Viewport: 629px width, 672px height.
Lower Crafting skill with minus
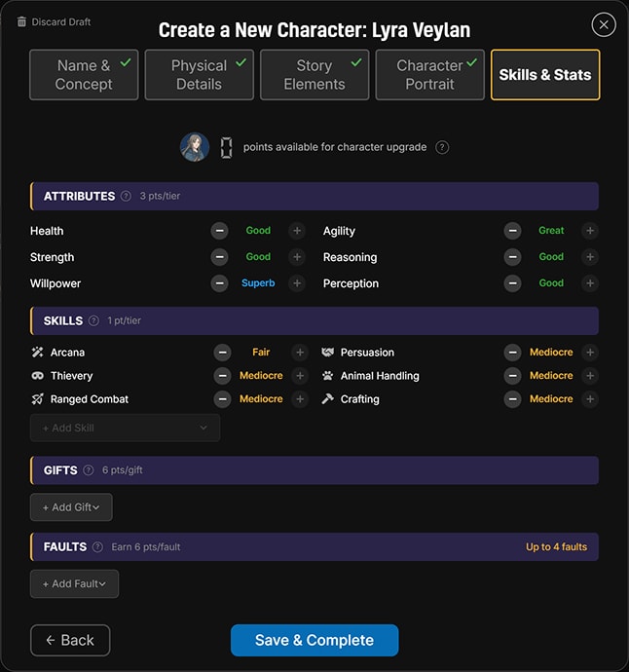pos(512,399)
